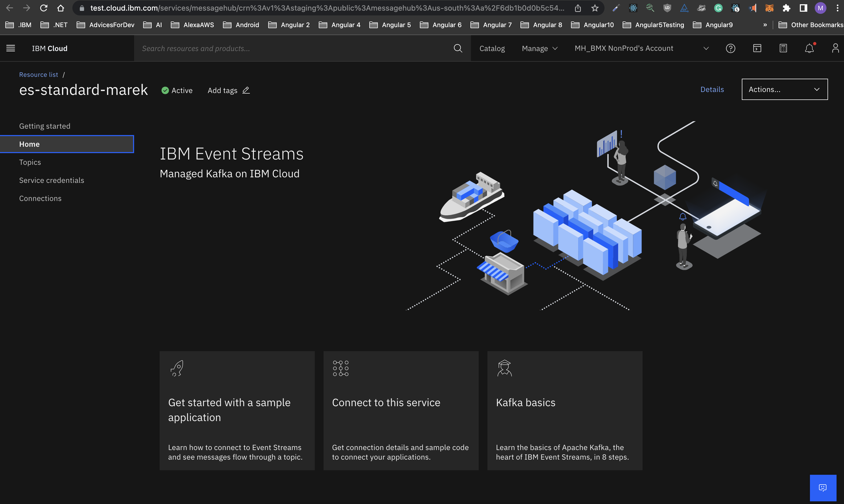Click the Grammarly extension icon

click(718, 8)
